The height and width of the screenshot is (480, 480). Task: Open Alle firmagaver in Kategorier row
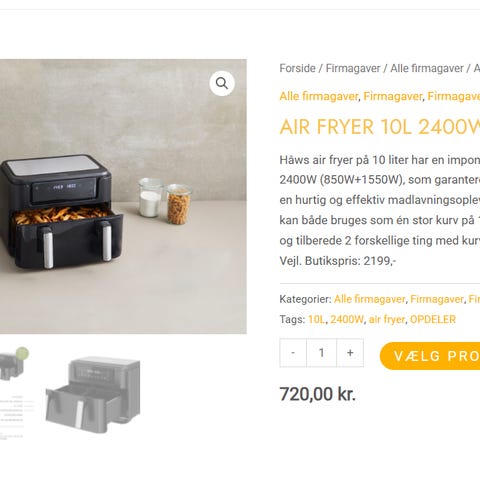[x=369, y=299]
